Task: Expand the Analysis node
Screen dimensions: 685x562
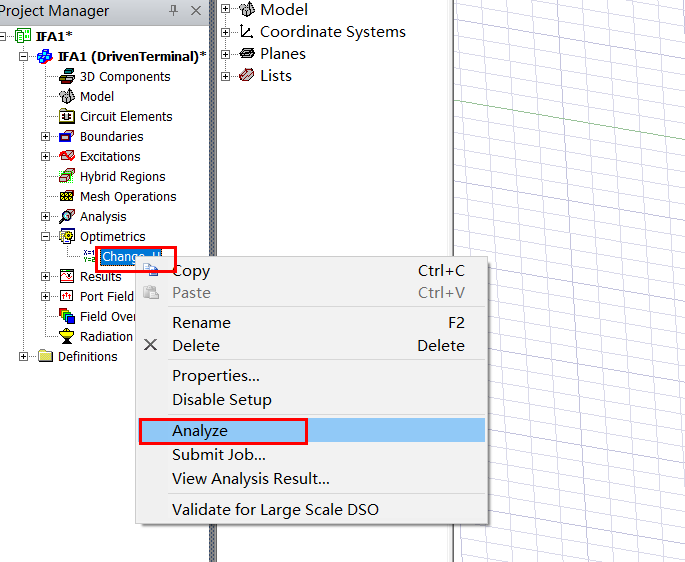Action: [45, 216]
